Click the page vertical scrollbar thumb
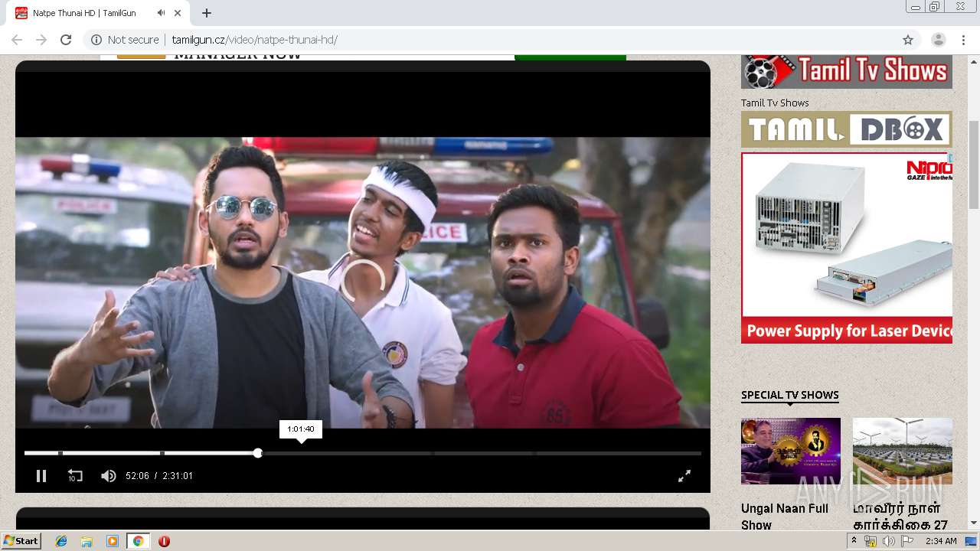The width and height of the screenshot is (980, 551). pyautogui.click(x=973, y=165)
